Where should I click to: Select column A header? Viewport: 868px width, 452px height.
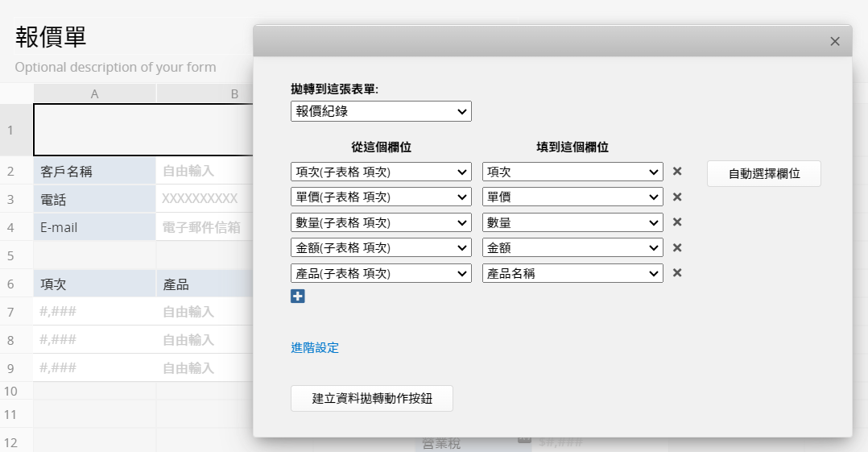click(94, 93)
